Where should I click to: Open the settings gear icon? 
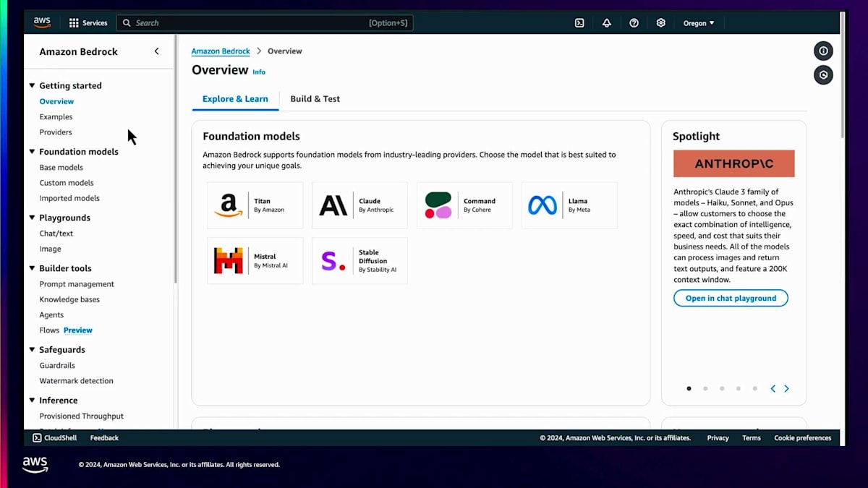tap(660, 23)
